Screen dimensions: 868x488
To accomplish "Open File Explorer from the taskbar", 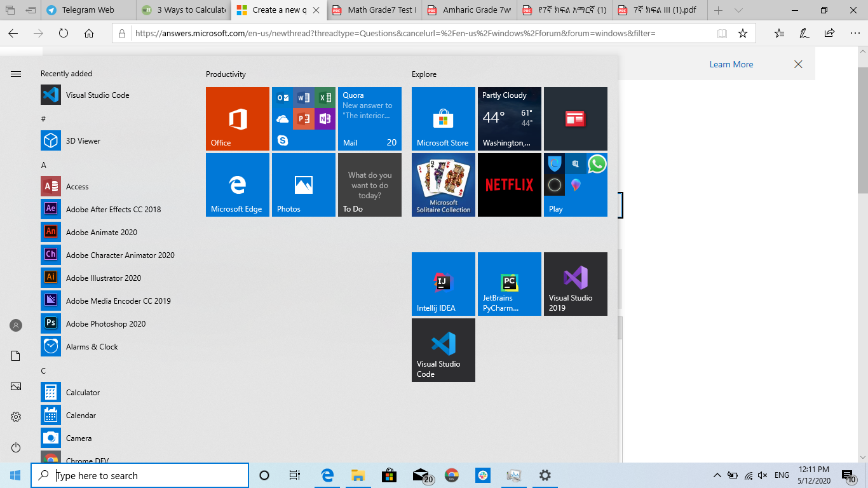I will (x=358, y=475).
